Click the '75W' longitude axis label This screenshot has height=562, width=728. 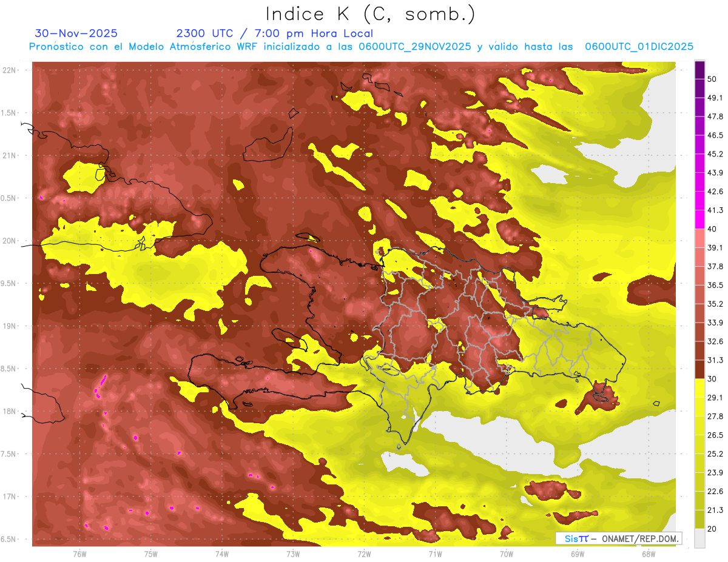(x=151, y=554)
